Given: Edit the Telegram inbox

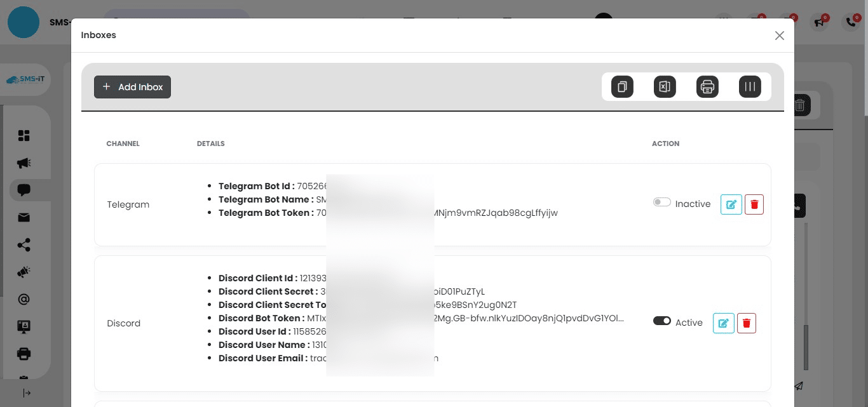Looking at the screenshot, I should point(731,204).
